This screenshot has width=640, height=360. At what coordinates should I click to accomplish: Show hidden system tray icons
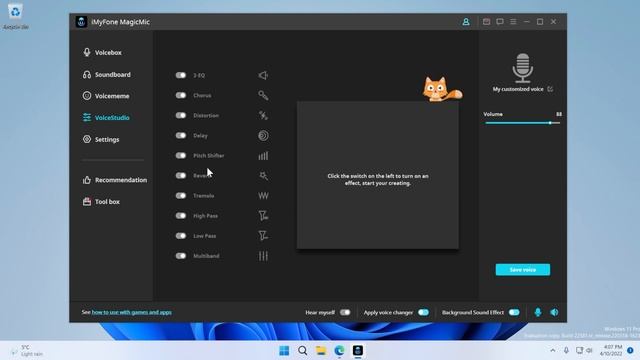click(553, 350)
